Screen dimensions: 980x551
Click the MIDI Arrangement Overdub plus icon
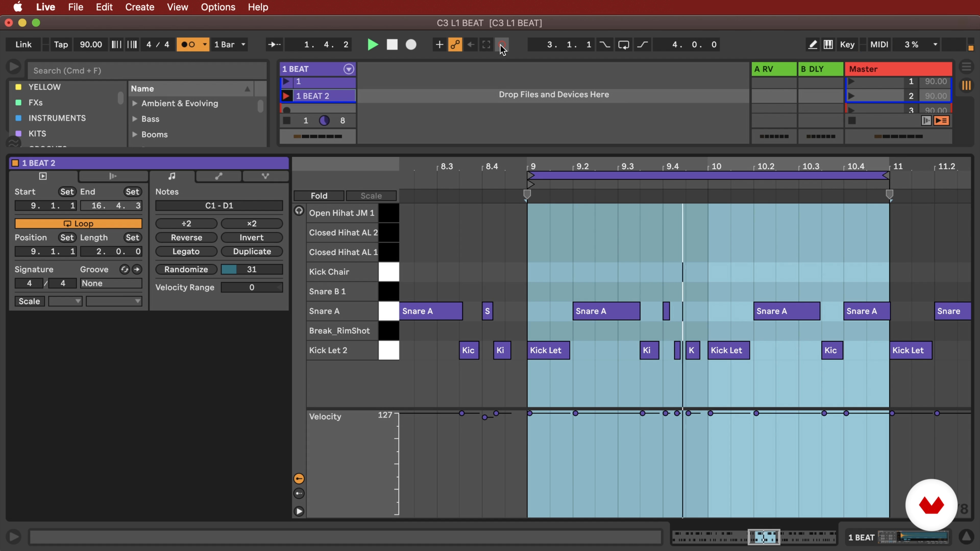click(x=439, y=44)
